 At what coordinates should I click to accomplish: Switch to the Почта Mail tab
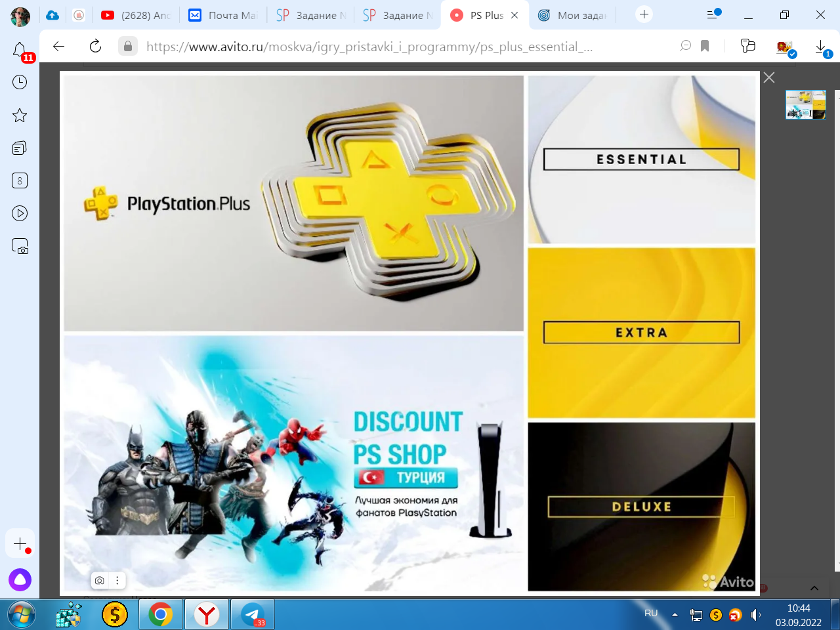[223, 15]
